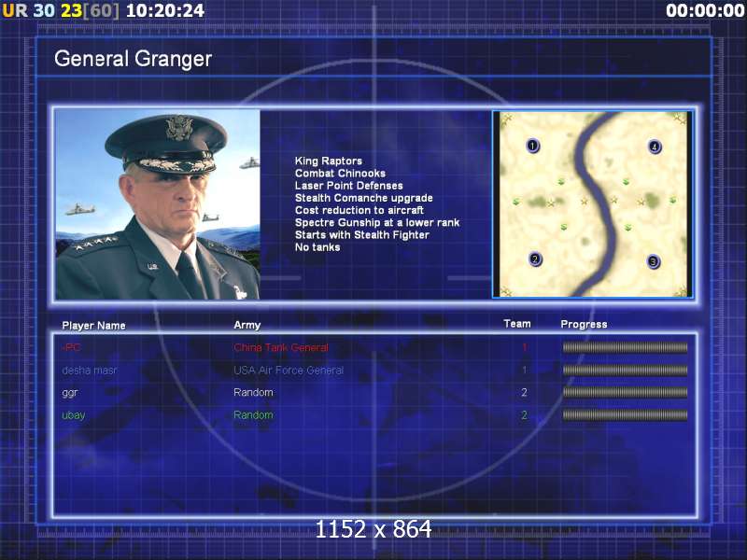Click the 'Starts with Stealth Fighter' line
Image resolution: width=747 pixels, height=560 pixels.
click(362, 235)
